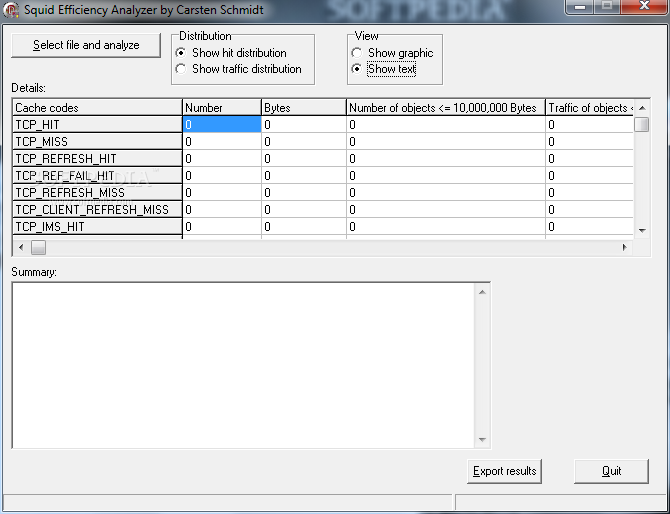The width and height of the screenshot is (670, 514).
Task: Click summary box scroll up arrow
Action: coord(482,292)
